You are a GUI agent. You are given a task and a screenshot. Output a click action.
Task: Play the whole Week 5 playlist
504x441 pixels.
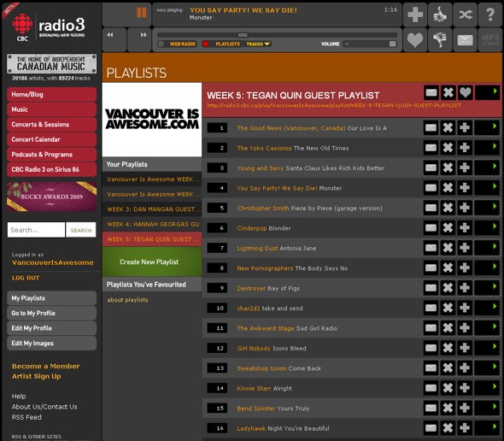pyautogui.click(x=487, y=93)
